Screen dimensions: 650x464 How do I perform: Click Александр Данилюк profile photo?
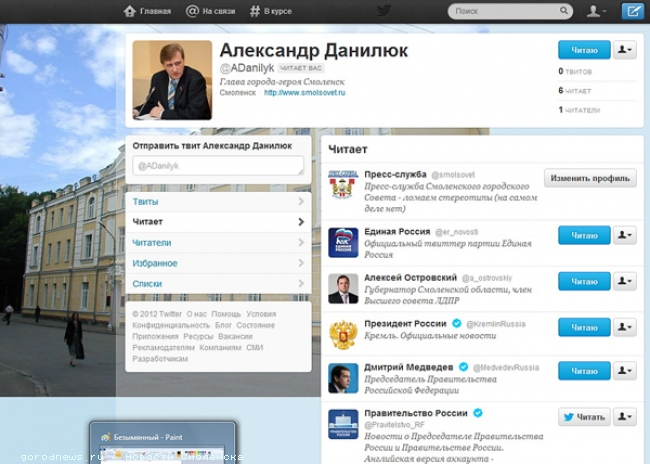[172, 80]
